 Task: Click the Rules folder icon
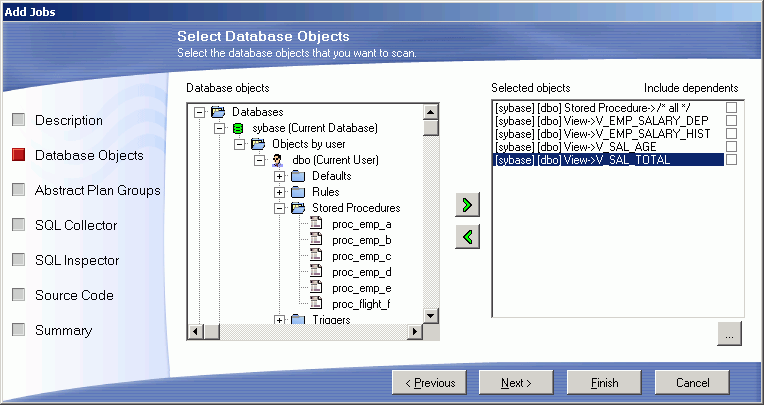(x=298, y=192)
